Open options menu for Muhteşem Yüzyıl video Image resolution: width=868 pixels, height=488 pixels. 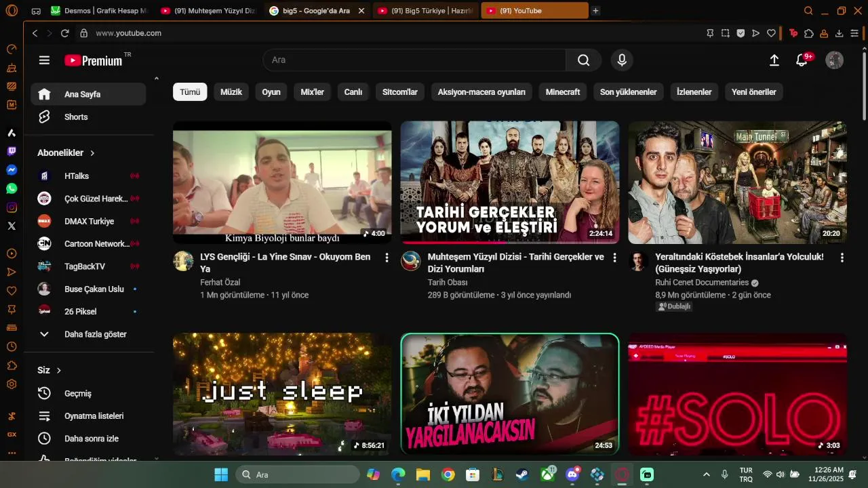click(614, 258)
